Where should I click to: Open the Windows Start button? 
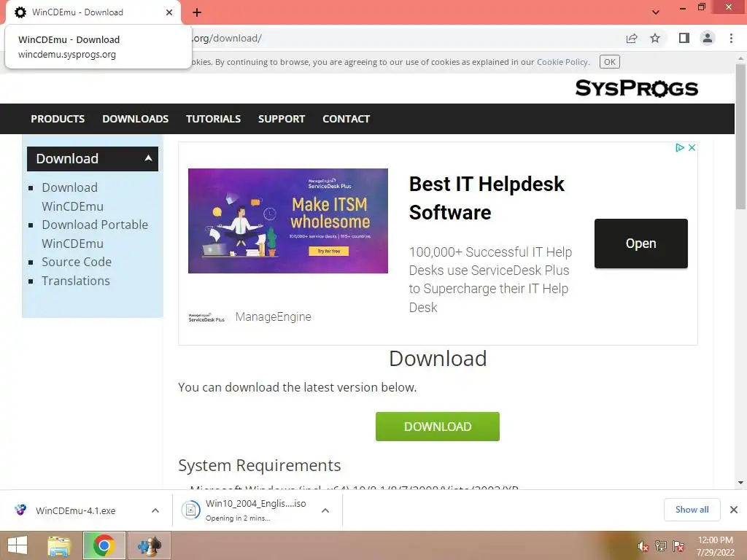tap(18, 545)
